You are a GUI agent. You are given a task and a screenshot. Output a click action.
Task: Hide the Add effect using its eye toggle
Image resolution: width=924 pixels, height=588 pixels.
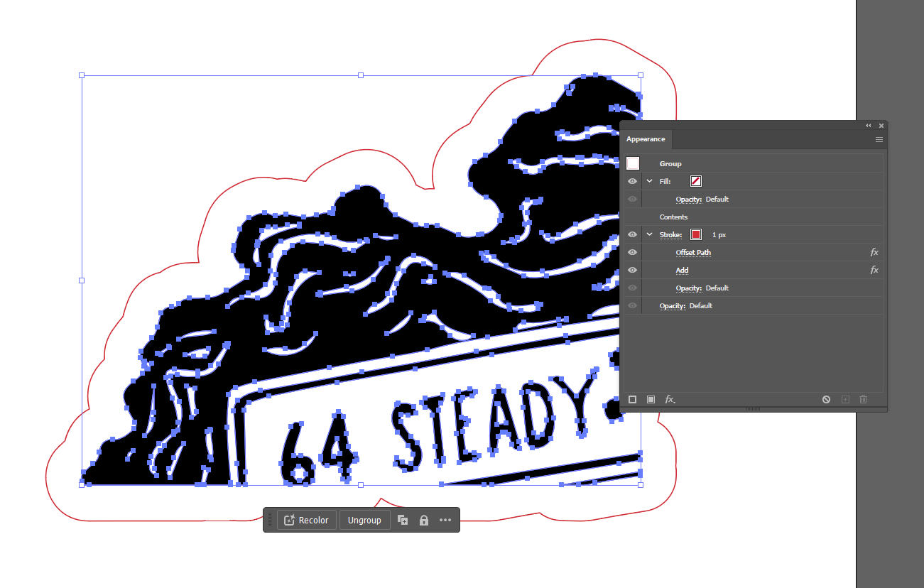point(631,270)
